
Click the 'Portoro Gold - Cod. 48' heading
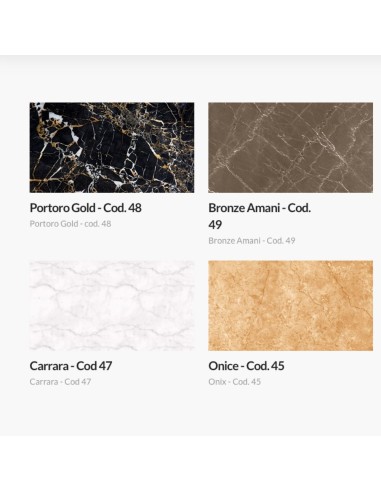tap(86, 208)
